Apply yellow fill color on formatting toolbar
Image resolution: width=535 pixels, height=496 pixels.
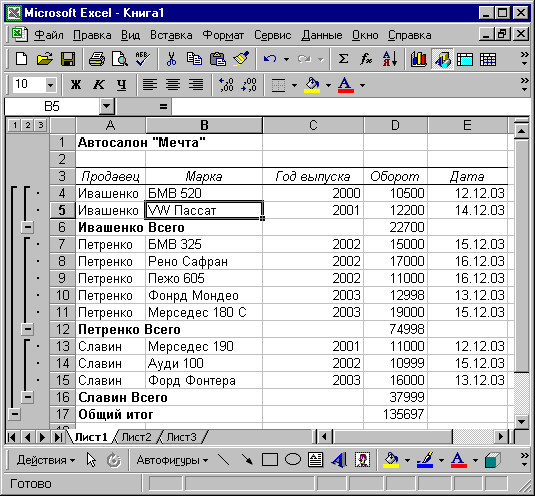click(312, 85)
